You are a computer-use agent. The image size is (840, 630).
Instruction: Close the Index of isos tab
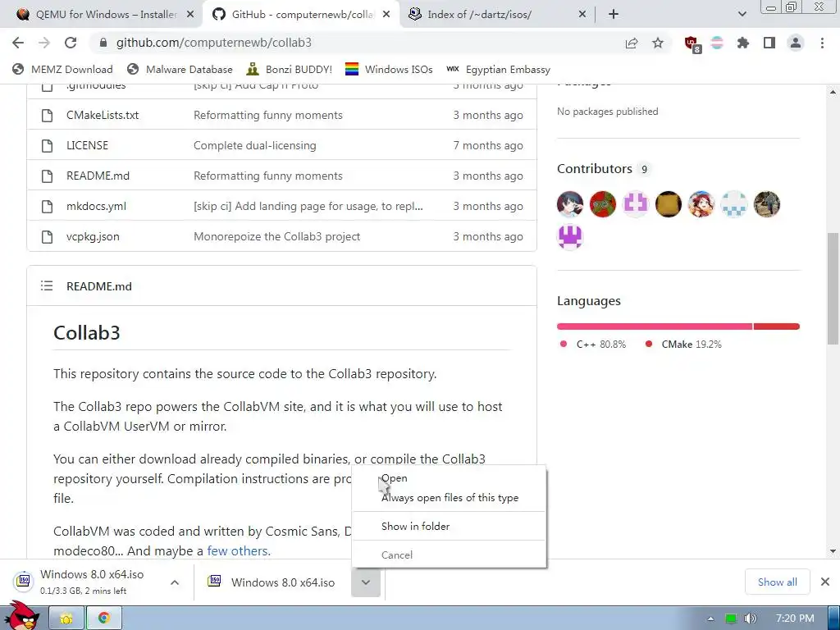(x=582, y=15)
